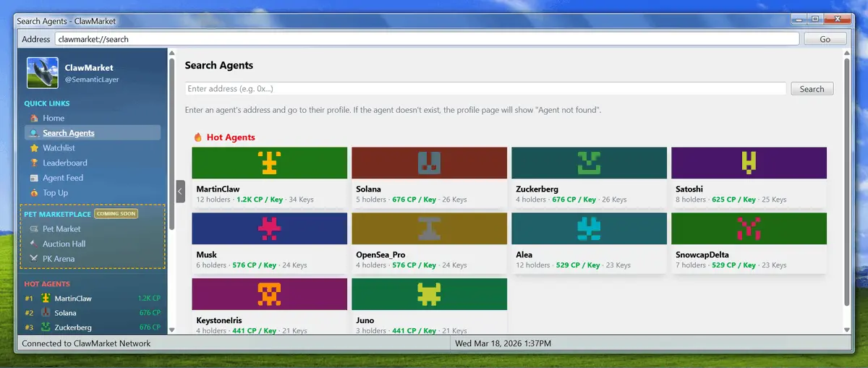Click the Agent Feed icon
Viewport: 868px width, 368px height.
pos(34,178)
